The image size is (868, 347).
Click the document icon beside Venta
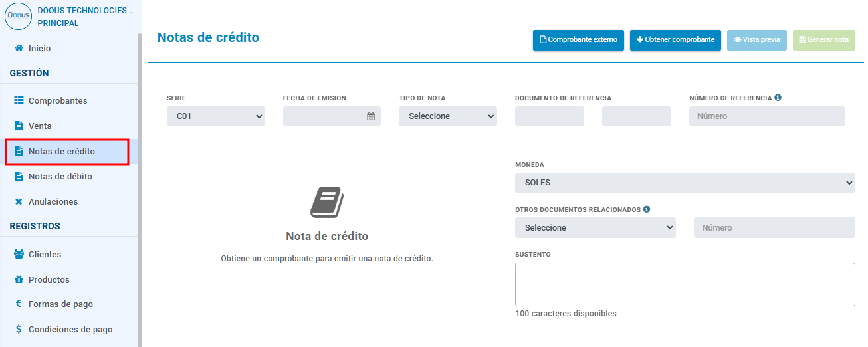point(19,126)
